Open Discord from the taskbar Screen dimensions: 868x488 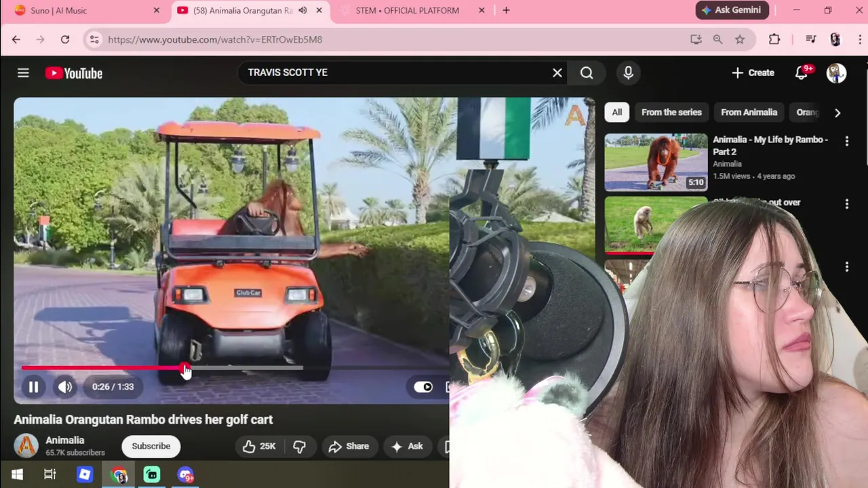186,474
